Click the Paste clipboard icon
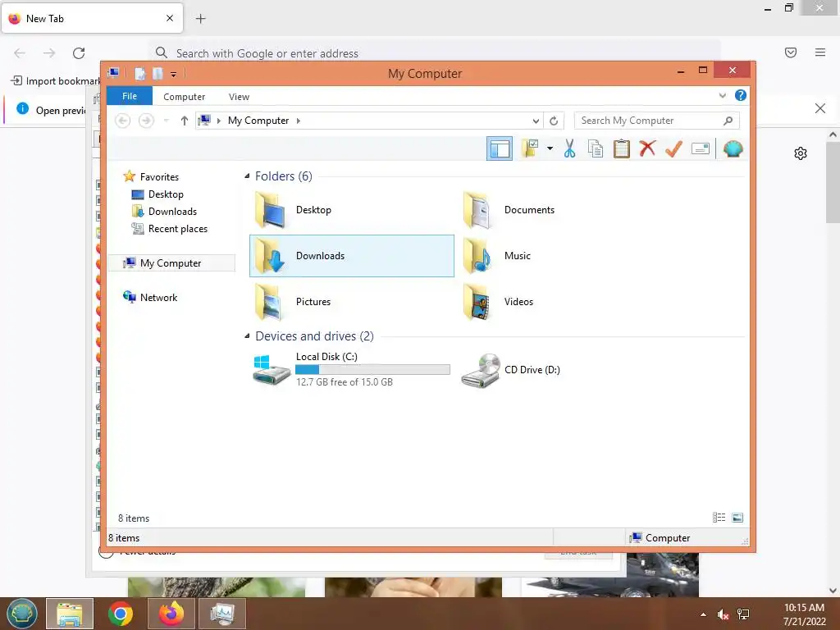The width and height of the screenshot is (840, 630). coord(622,149)
